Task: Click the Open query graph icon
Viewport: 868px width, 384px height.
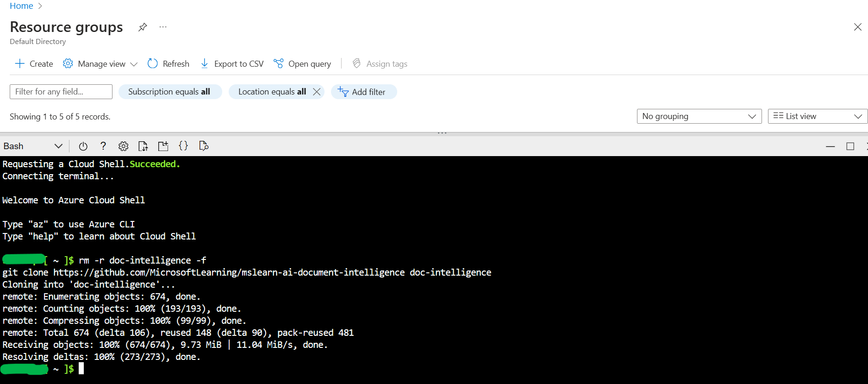Action: coord(278,63)
